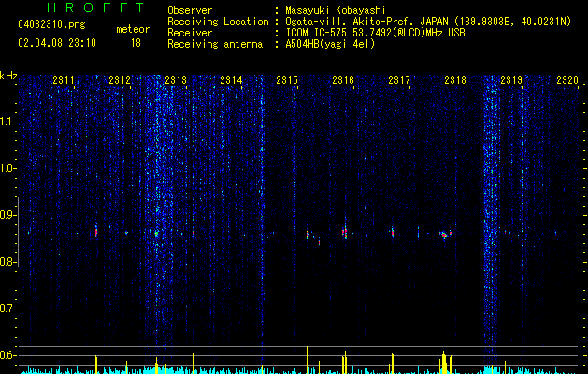Click the meteor echo cluster just before 2318

click(444, 235)
